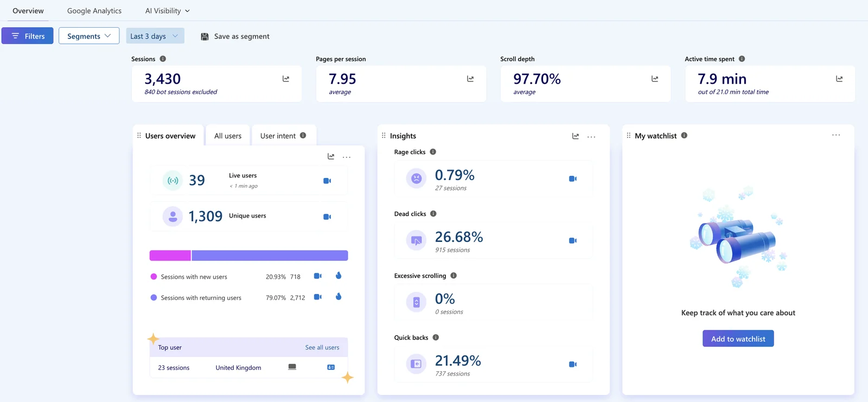
Task: Show info tooltip for Active time spent
Action: (742, 59)
